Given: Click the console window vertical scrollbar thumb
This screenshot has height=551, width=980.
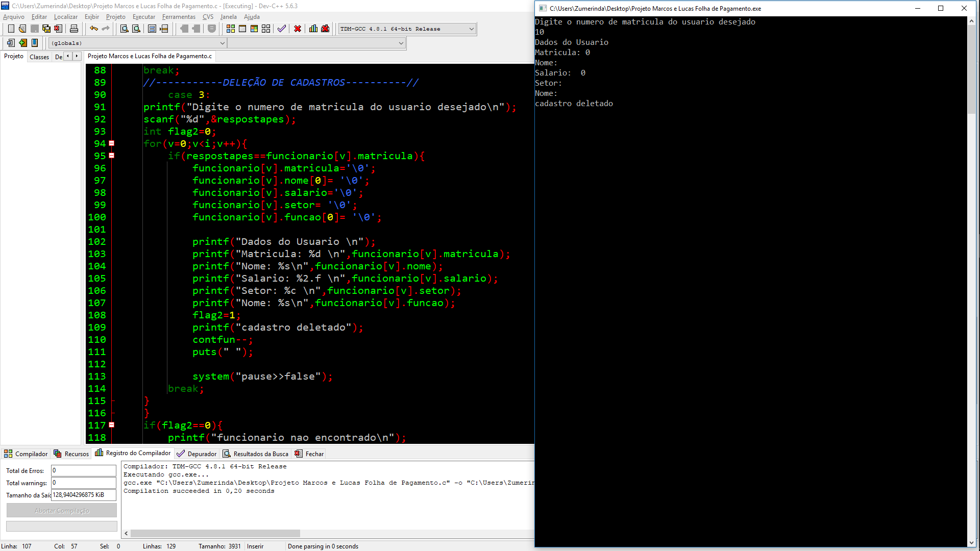Looking at the screenshot, I should pyautogui.click(x=971, y=69).
